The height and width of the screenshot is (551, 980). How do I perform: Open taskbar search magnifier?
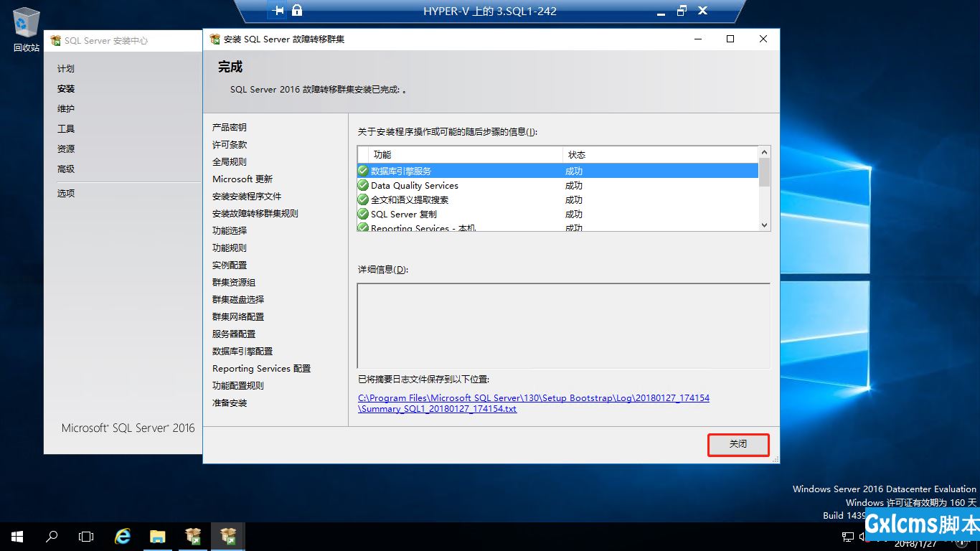coord(52,536)
